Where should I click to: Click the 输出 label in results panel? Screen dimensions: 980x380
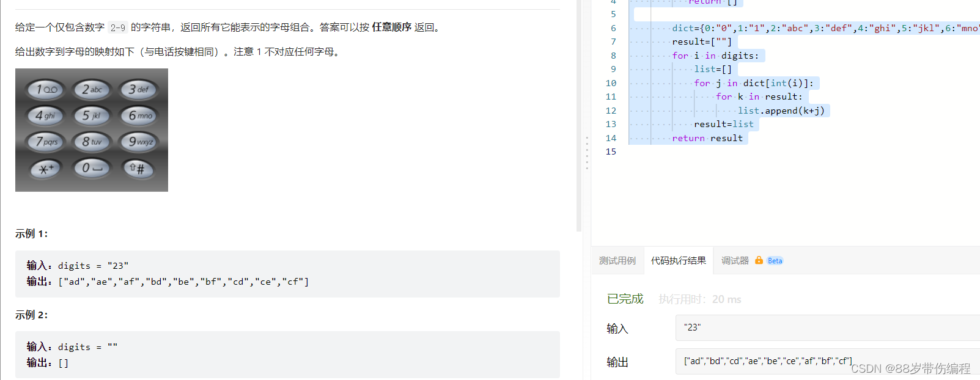[x=617, y=362]
